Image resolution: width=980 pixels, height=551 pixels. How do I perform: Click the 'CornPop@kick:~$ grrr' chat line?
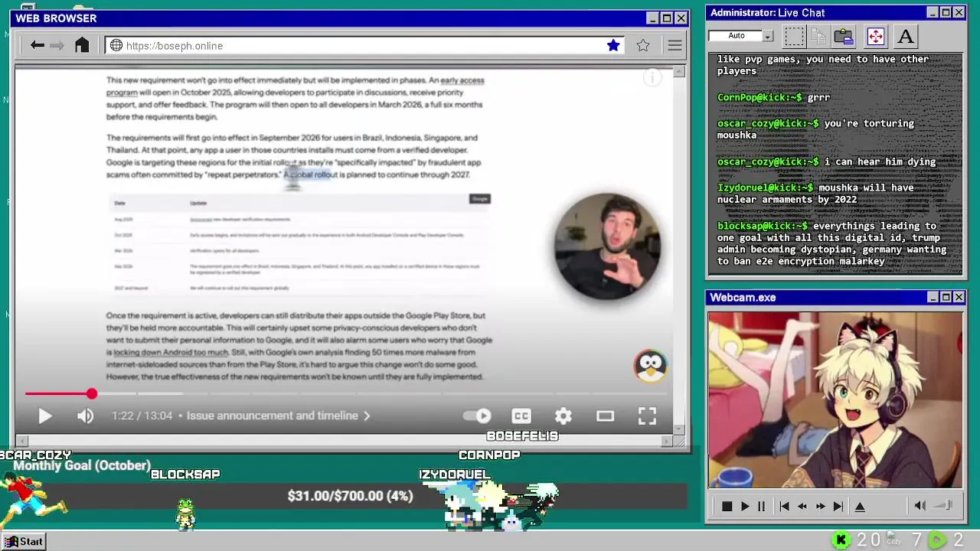click(773, 97)
